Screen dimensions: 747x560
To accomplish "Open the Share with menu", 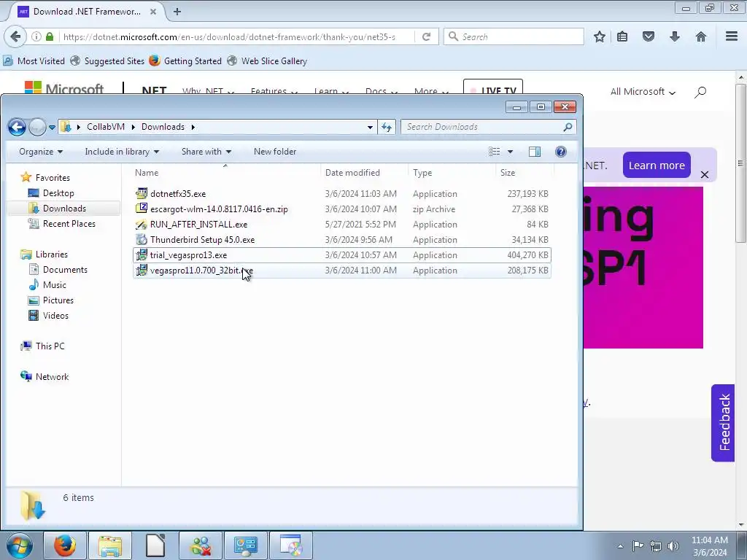I will tap(206, 152).
